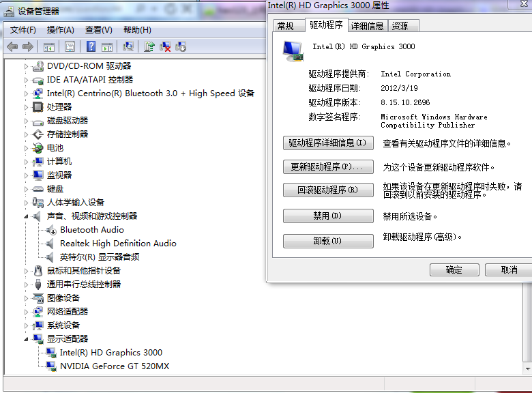This screenshot has width=532, height=393.
Task: Click the 驱动程序详细信息(I) button
Action: [x=328, y=143]
